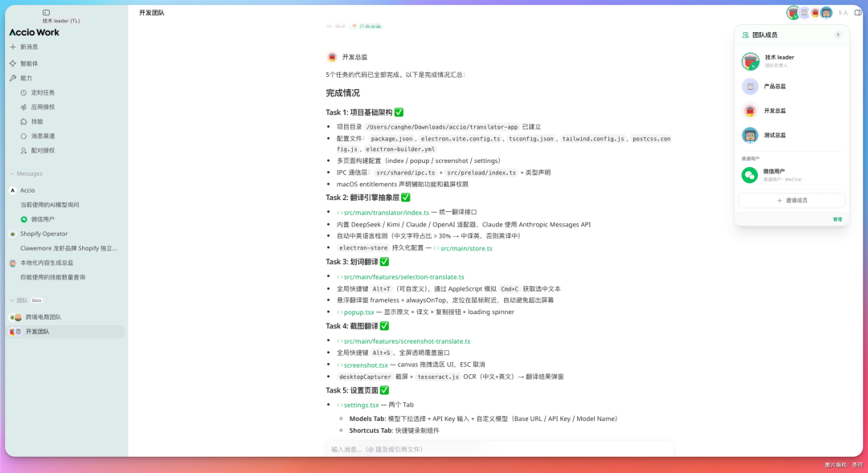Click the 技术 leader avatar
This screenshot has width=868, height=473.
749,61
